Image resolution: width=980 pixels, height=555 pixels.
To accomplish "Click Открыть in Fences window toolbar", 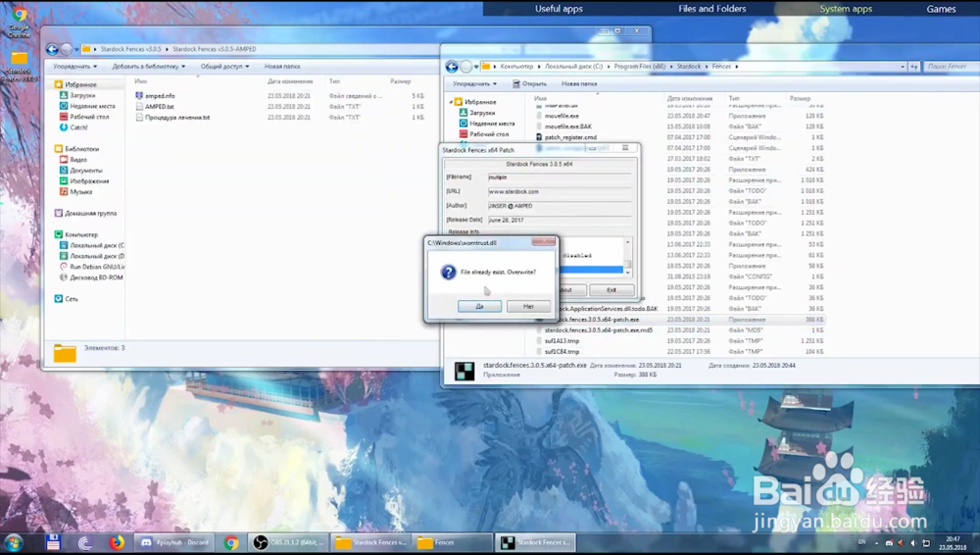I will (529, 84).
